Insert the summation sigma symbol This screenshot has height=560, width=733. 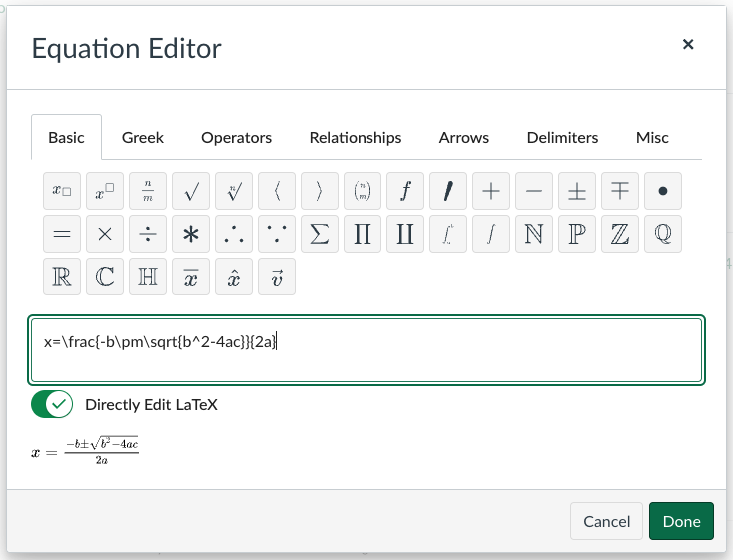pos(320,234)
